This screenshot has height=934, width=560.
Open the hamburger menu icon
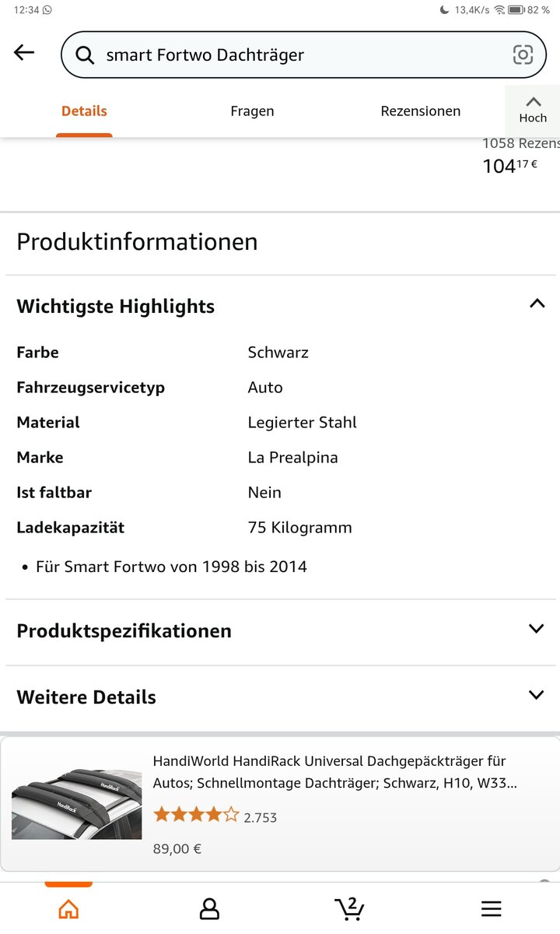tap(491, 908)
